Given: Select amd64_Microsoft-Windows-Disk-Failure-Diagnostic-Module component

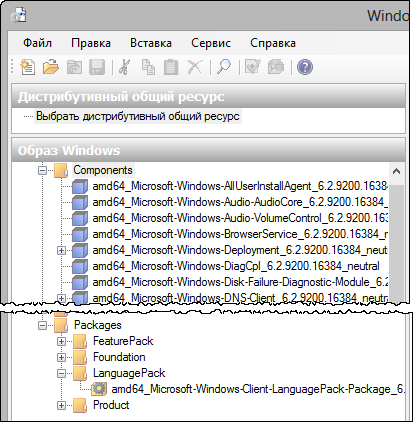Looking at the screenshot, I should [240, 282].
